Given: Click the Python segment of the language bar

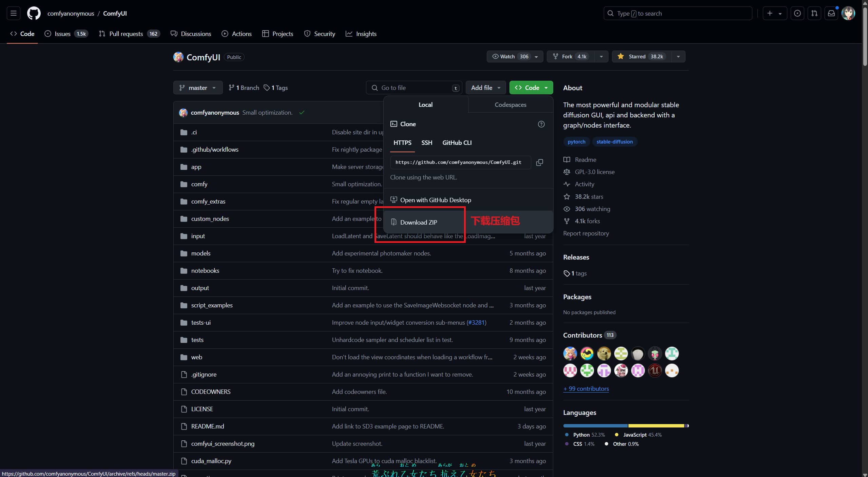Looking at the screenshot, I should point(595,425).
